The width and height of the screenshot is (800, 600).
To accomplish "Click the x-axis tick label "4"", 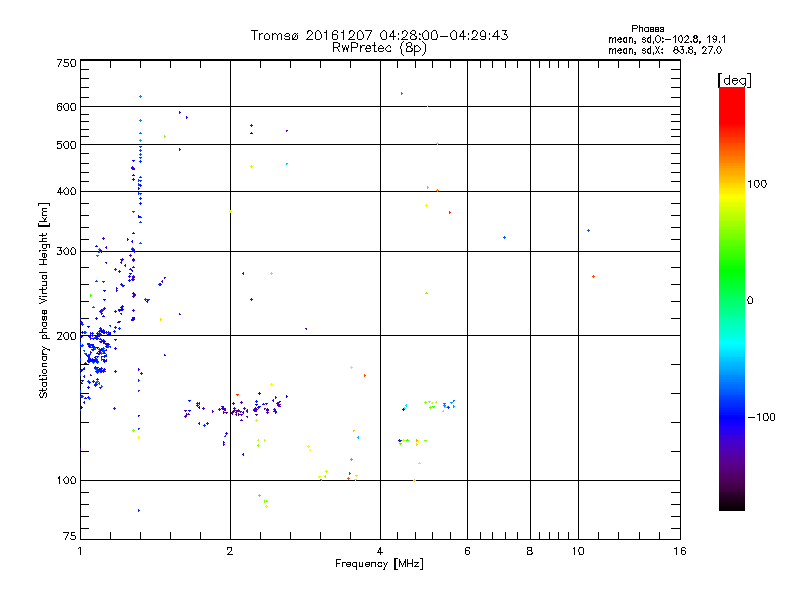I will pyautogui.click(x=380, y=551).
